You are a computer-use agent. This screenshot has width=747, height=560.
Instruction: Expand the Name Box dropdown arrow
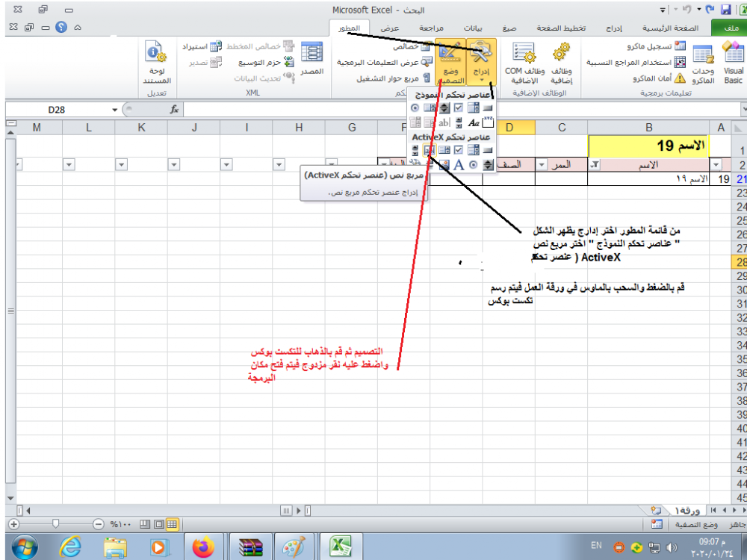point(114,110)
